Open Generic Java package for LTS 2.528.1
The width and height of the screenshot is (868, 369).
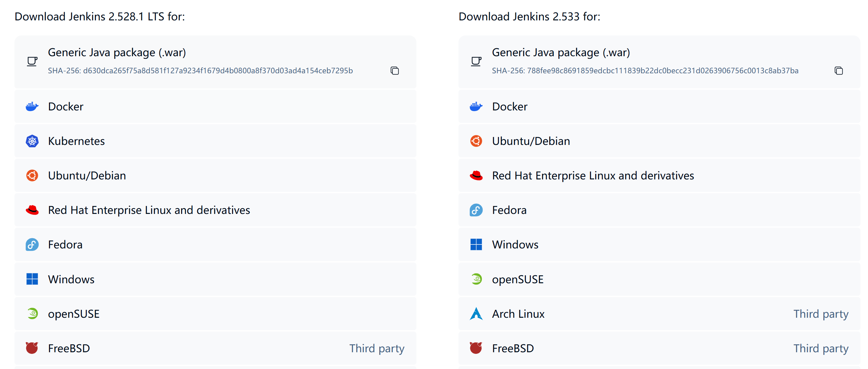117,53
